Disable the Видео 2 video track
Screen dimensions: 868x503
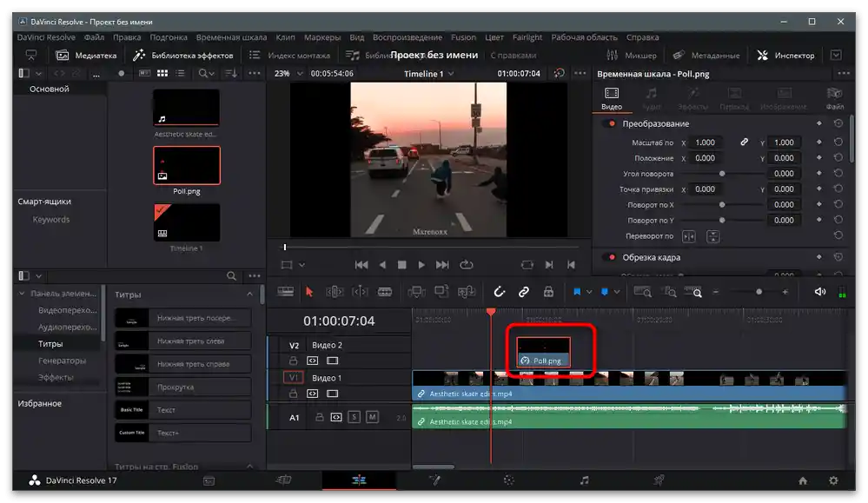tap(332, 361)
